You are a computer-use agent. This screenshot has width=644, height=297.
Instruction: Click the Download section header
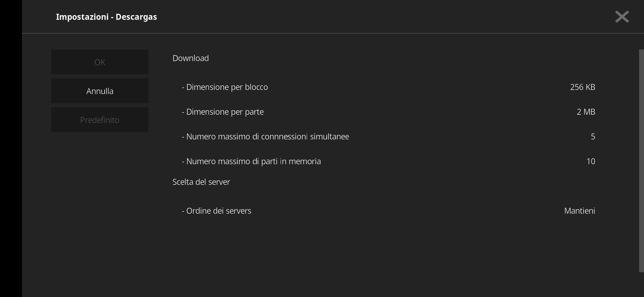[x=190, y=58]
